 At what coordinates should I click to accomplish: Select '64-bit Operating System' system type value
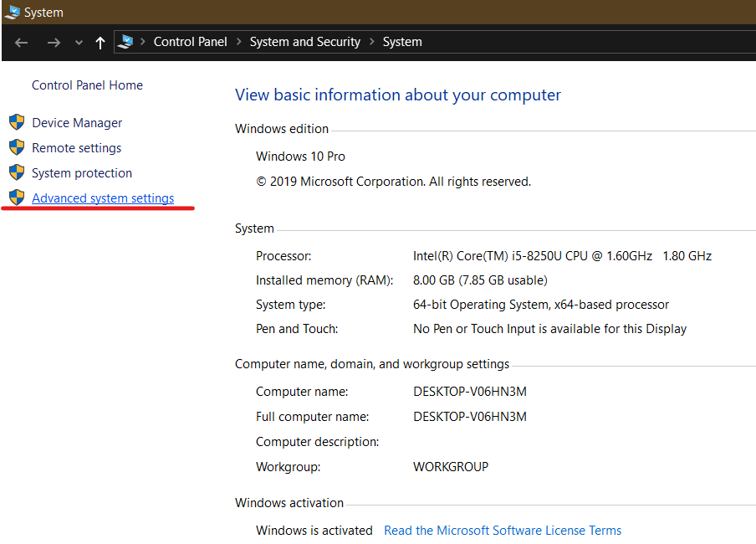pos(481,305)
